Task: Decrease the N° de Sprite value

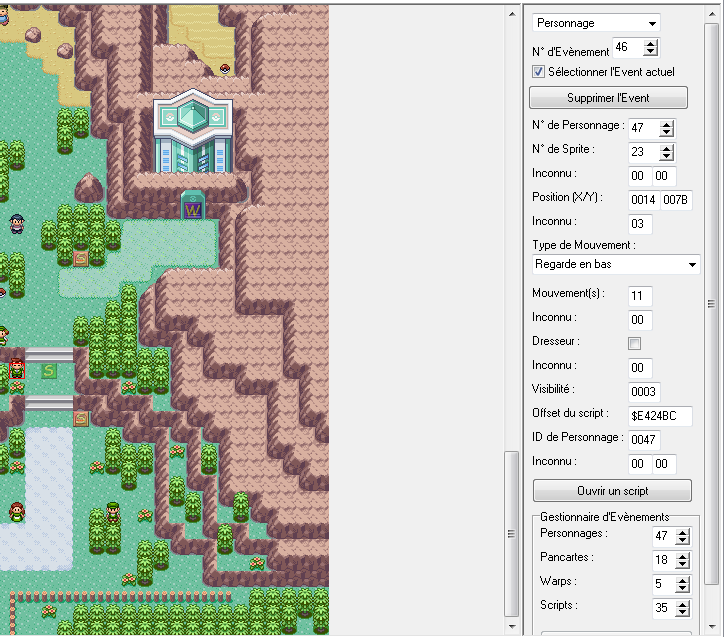Action: tap(666, 157)
